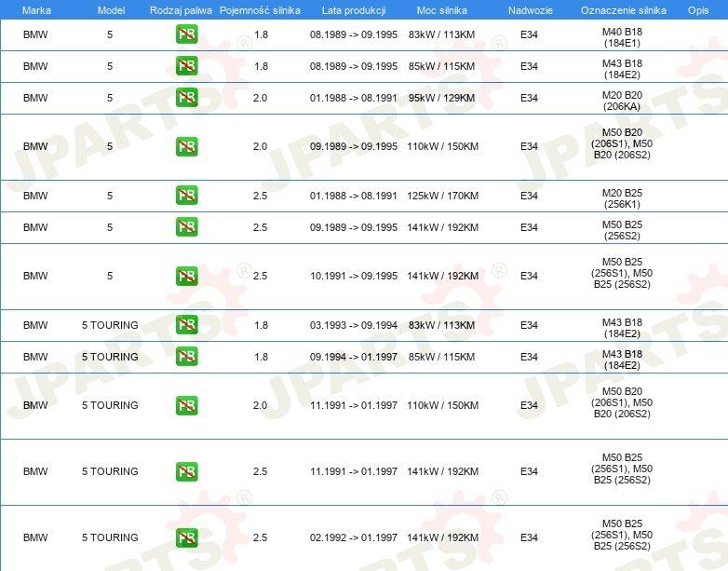Click 5 TOURING model in the 02.1992 row
This screenshot has height=571, width=728.
110,537
